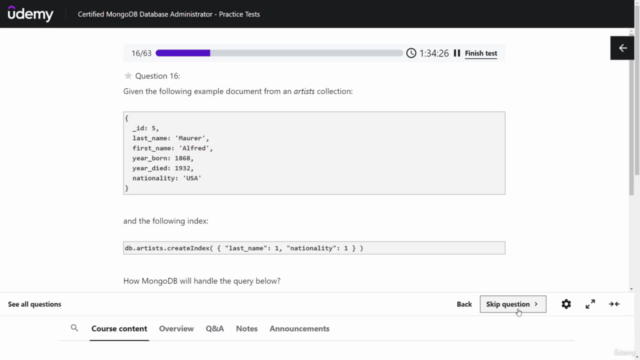This screenshot has height=360, width=640.
Task: Open the settings gear icon
Action: pyautogui.click(x=566, y=304)
